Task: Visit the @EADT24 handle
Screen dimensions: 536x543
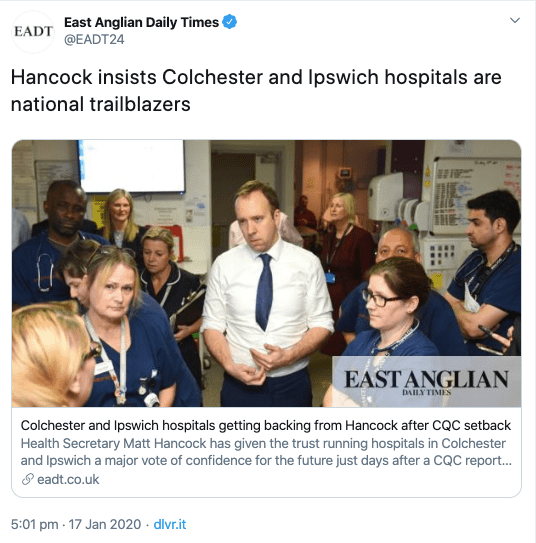Action: [94, 39]
